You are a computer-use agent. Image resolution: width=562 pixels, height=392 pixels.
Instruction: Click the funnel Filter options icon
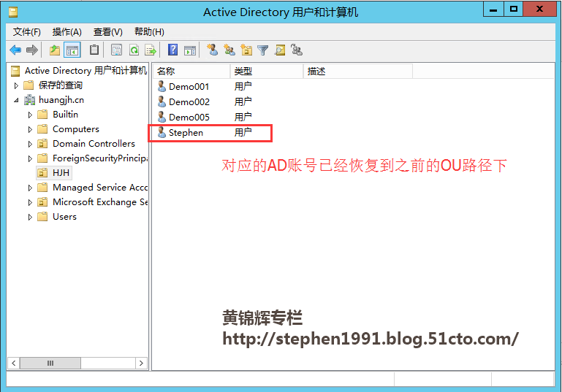click(262, 50)
